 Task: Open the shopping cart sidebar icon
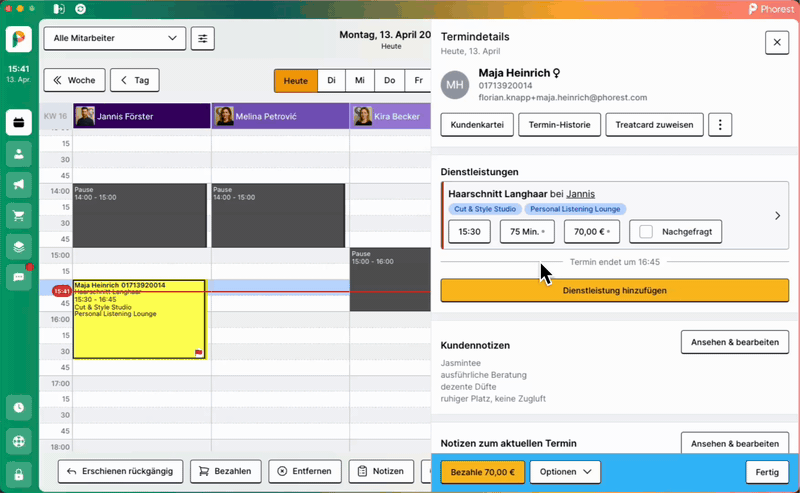click(x=19, y=215)
